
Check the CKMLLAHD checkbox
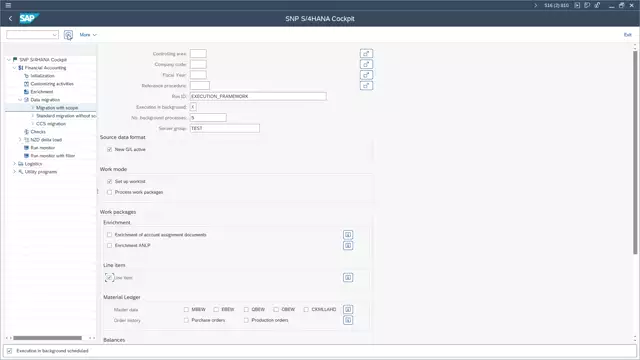click(306, 309)
